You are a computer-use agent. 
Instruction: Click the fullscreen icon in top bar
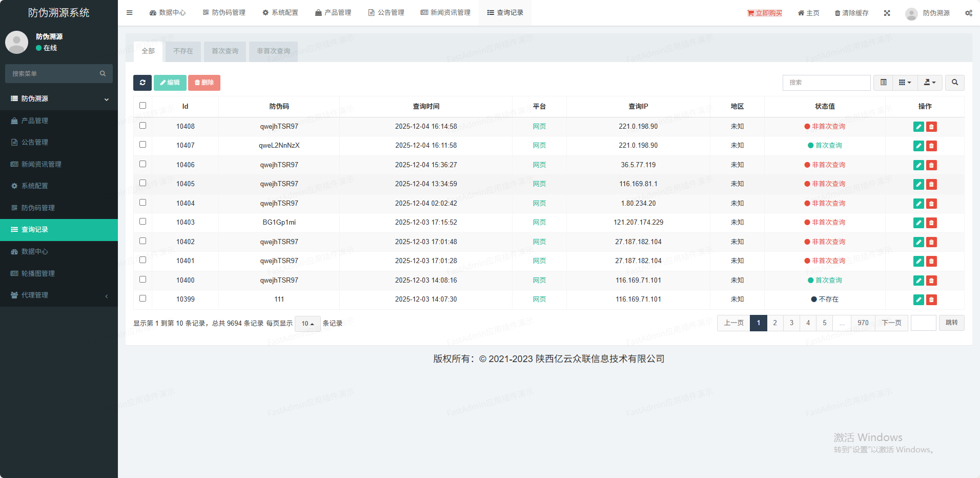click(x=887, y=13)
